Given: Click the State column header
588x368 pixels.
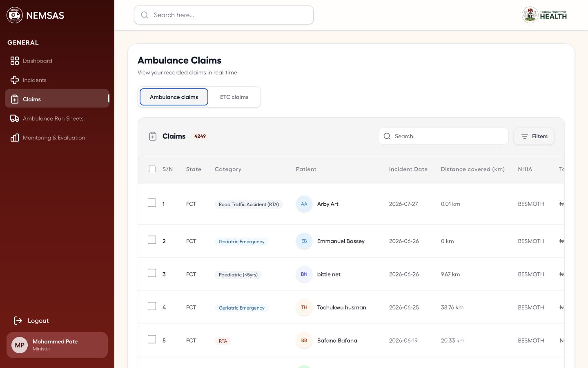Looking at the screenshot, I should point(194,169).
